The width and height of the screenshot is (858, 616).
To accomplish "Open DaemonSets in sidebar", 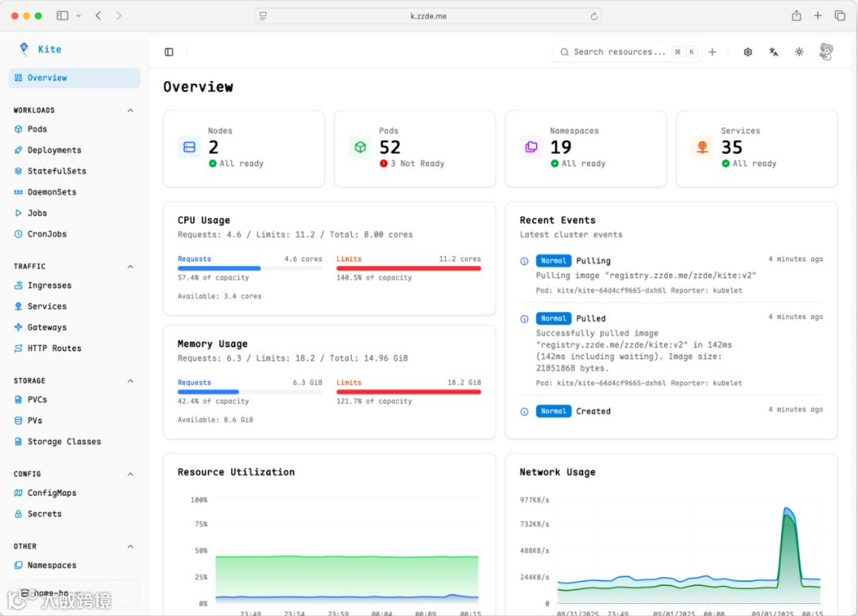I will click(52, 192).
